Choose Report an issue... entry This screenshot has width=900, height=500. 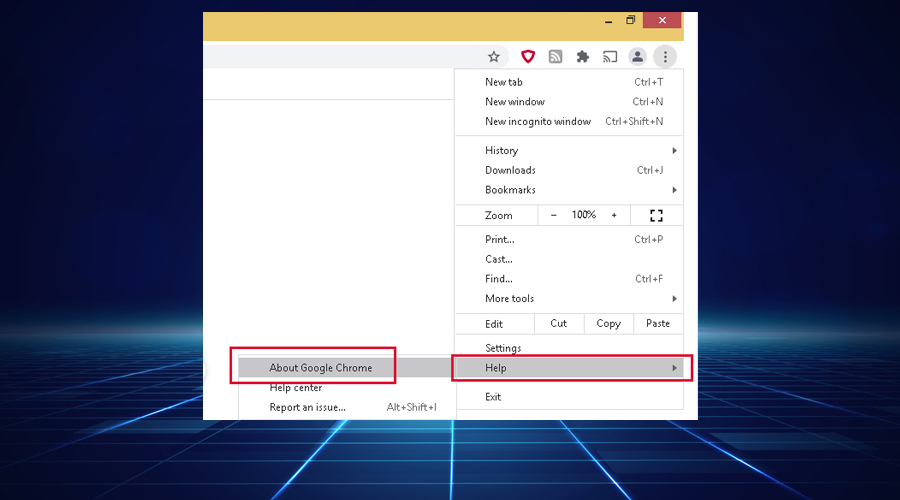347,407
